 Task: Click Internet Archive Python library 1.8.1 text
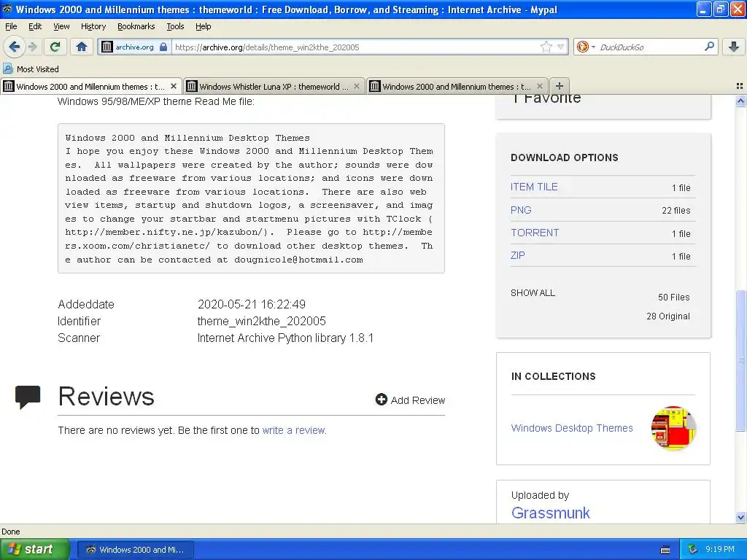[x=285, y=338]
